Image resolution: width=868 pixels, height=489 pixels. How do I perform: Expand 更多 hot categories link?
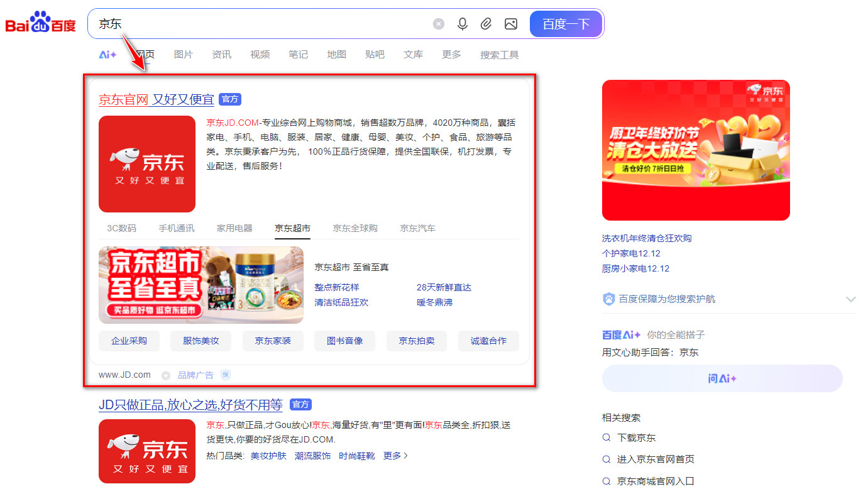(396, 456)
